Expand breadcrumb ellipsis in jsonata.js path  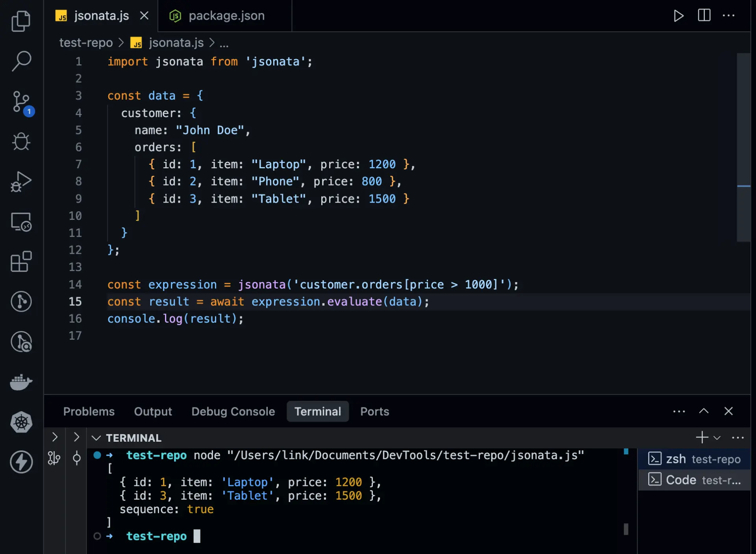point(224,43)
